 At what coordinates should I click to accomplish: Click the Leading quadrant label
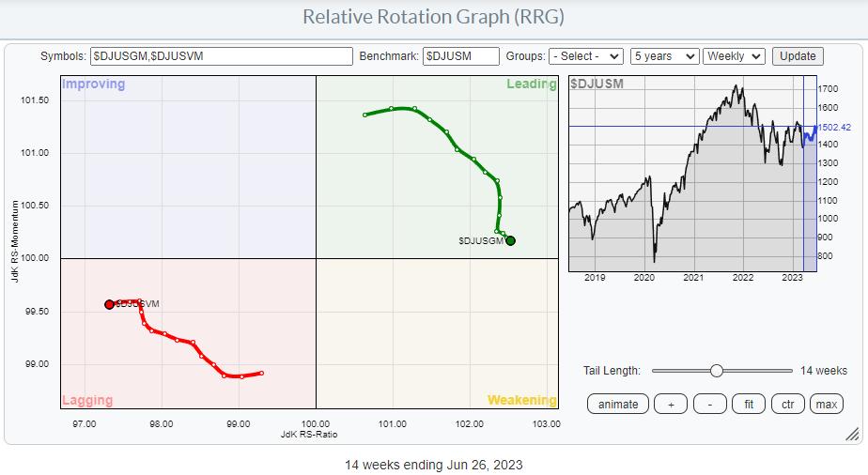(x=531, y=84)
